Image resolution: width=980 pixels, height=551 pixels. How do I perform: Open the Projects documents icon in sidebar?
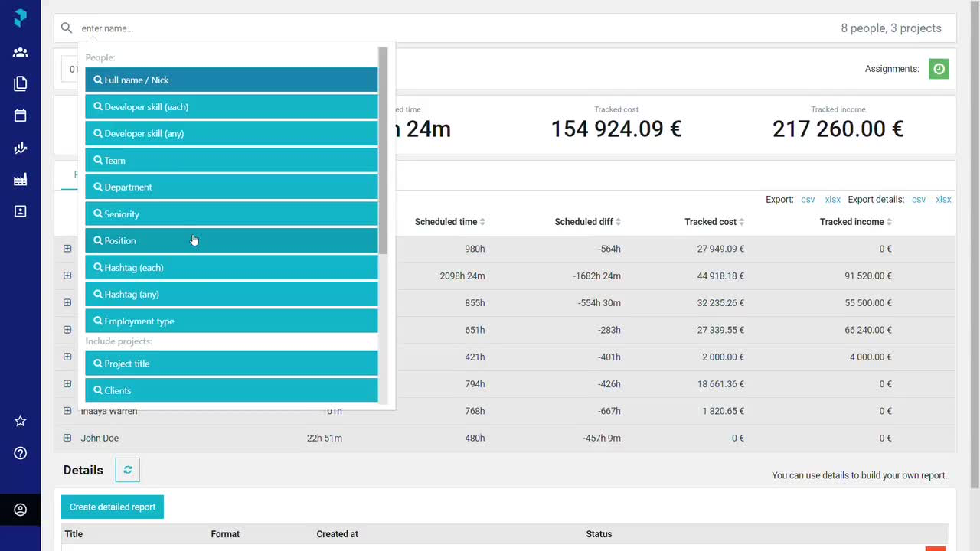click(x=21, y=83)
